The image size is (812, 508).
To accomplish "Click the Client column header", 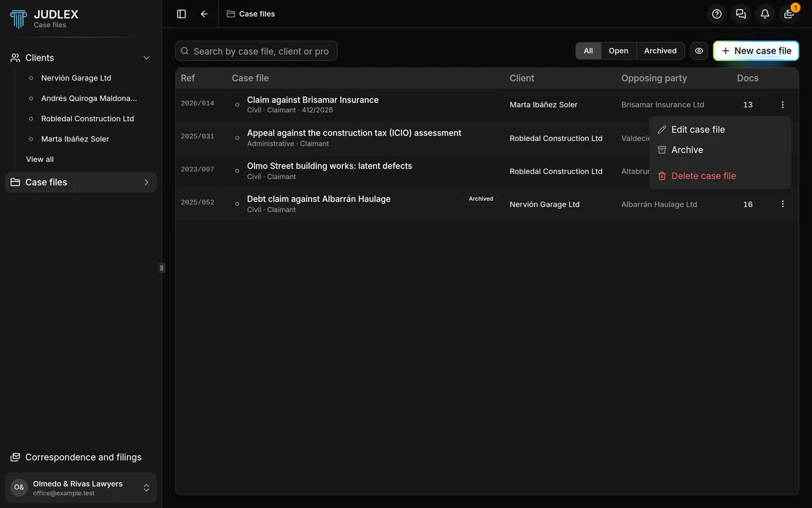I will [522, 78].
